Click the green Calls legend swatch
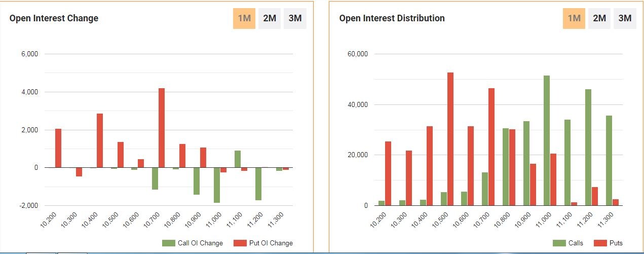The width and height of the screenshot is (644, 254). tap(559, 243)
